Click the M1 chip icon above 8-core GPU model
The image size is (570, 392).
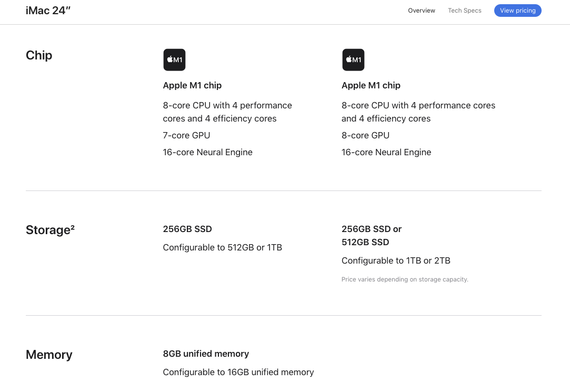[x=353, y=60]
